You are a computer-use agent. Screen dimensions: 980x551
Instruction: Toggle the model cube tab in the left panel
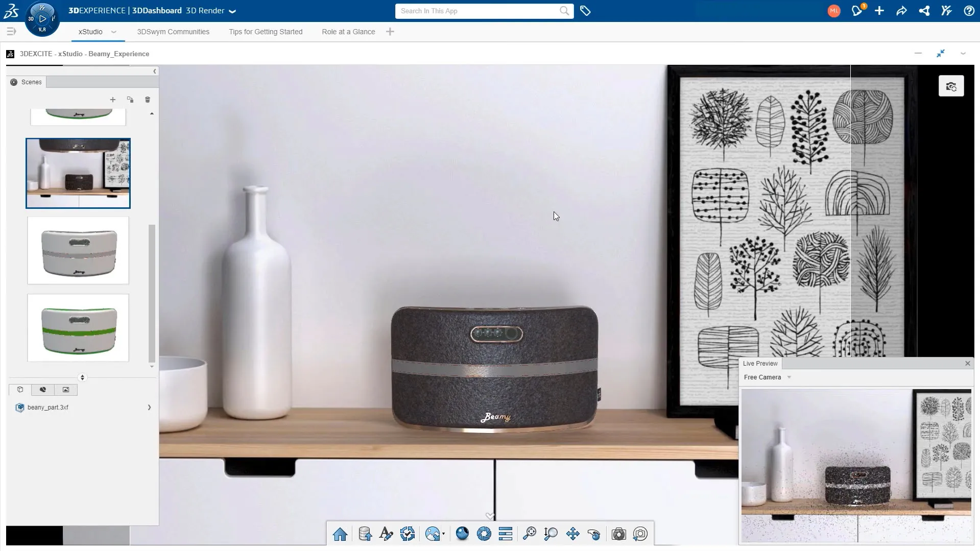(x=20, y=390)
